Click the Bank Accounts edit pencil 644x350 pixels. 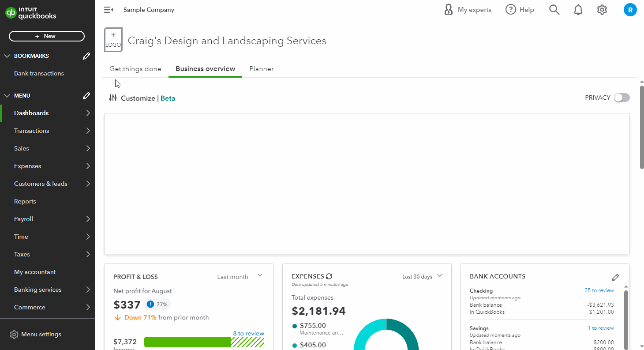[615, 278]
